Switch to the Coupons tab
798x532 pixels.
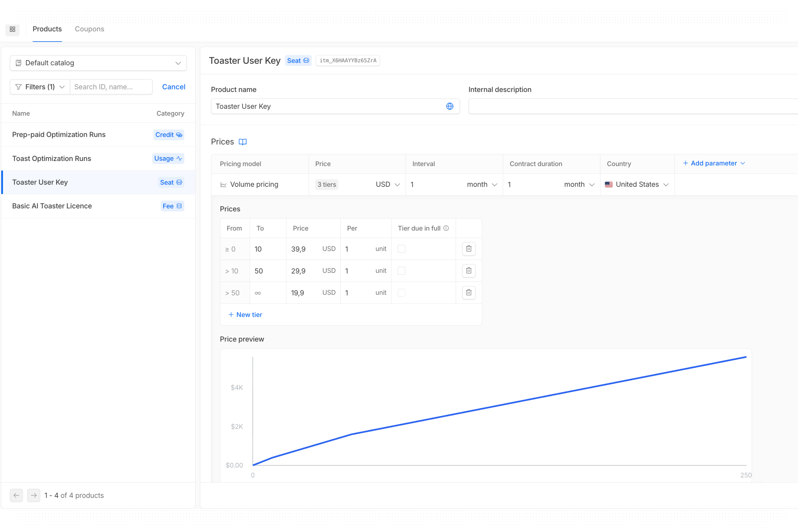tap(89, 29)
